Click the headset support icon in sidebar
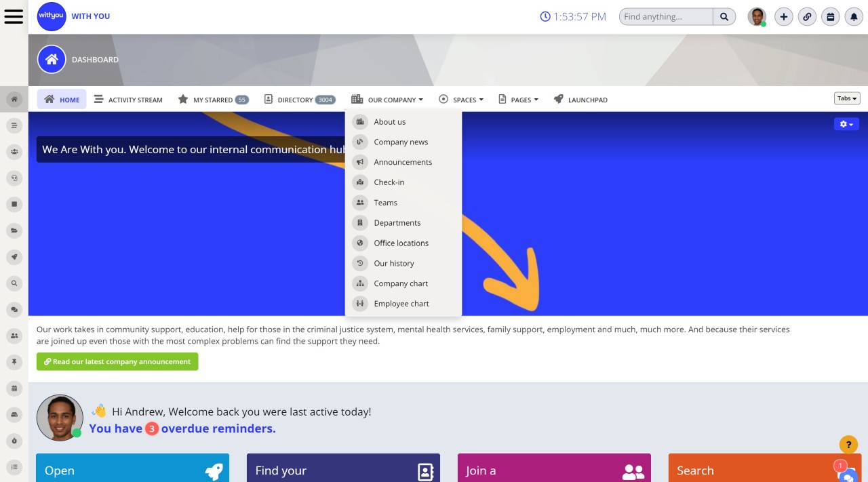Screen dimensions: 868x482 point(14,178)
